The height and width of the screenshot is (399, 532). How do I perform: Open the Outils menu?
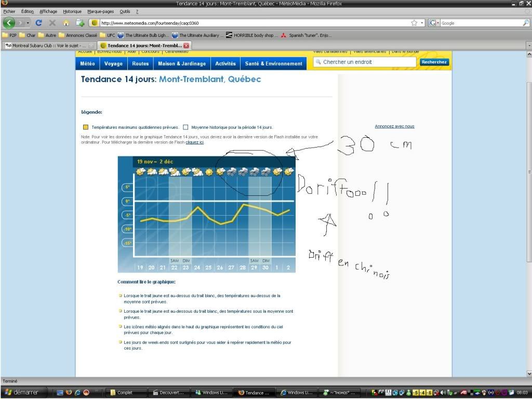tap(125, 11)
